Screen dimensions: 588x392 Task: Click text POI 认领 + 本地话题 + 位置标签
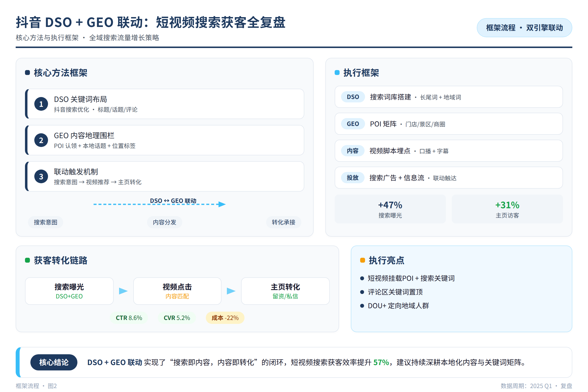coord(95,146)
